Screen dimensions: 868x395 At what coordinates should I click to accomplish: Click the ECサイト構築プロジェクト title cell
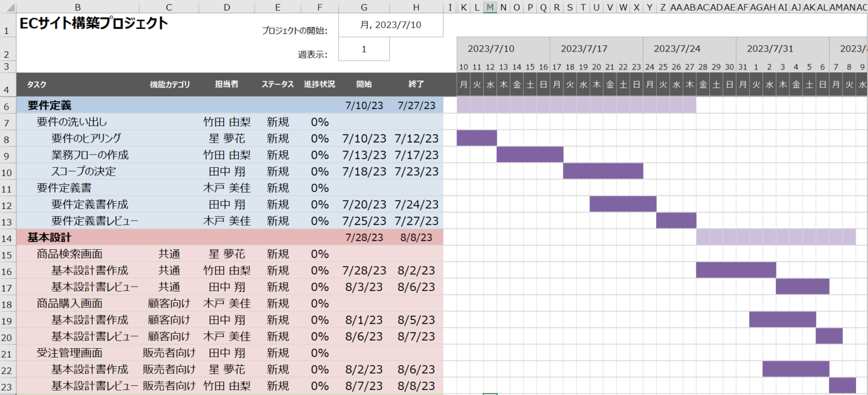tap(94, 24)
